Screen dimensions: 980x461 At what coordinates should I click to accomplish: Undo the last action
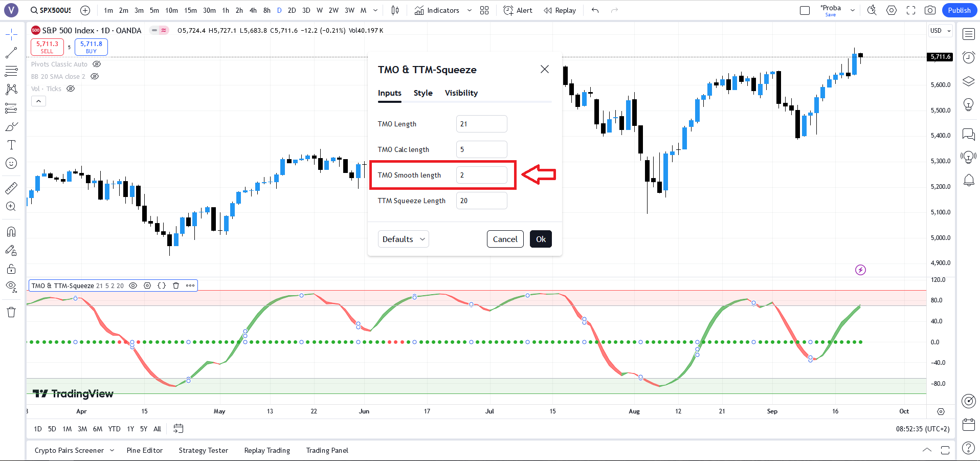coord(595,10)
